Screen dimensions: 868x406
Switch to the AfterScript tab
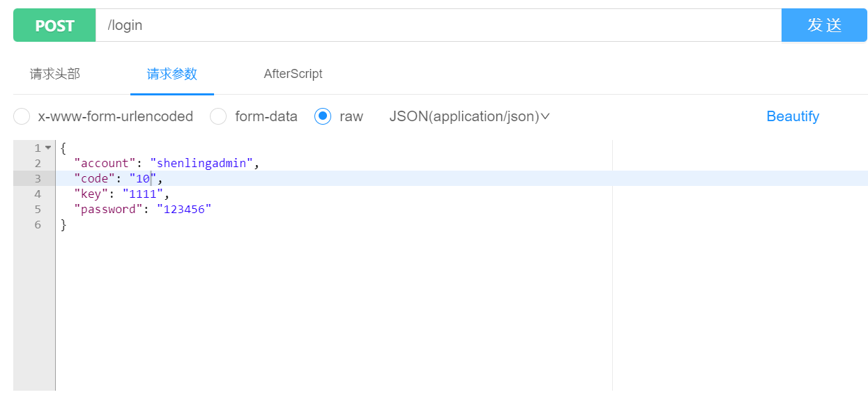click(x=293, y=74)
